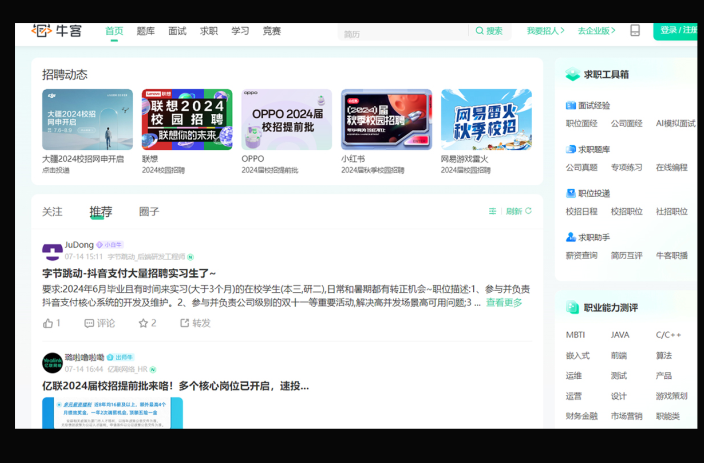Click the search magnifier 搜索 button
704x463 pixels.
point(489,31)
